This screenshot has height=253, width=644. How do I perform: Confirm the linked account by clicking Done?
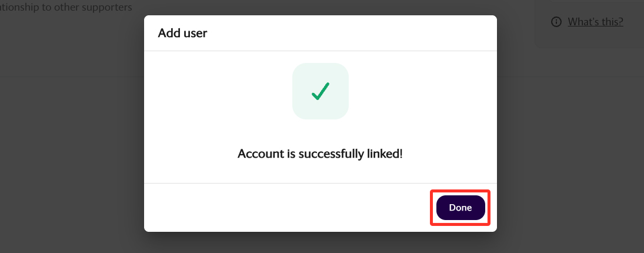(x=461, y=208)
